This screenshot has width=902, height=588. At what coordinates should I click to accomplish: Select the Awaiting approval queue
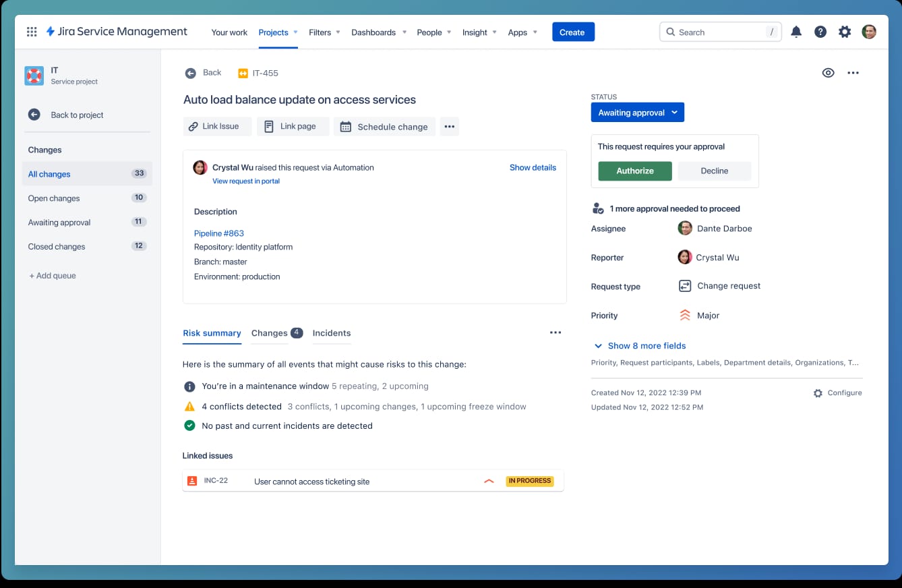click(x=87, y=223)
